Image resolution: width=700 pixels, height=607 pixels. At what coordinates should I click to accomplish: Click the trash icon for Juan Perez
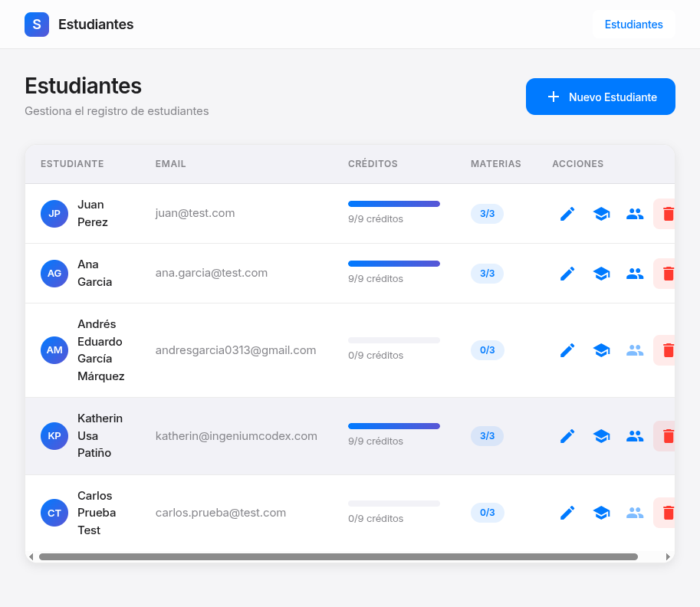pos(668,214)
